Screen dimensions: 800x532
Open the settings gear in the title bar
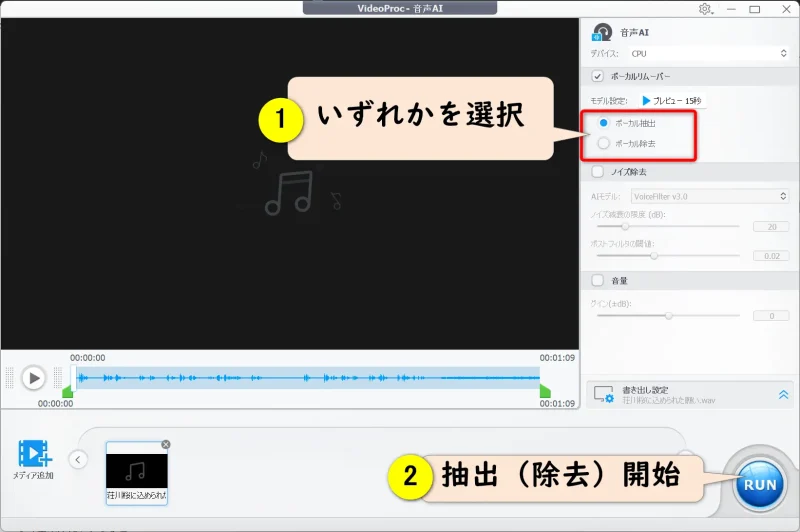point(706,9)
